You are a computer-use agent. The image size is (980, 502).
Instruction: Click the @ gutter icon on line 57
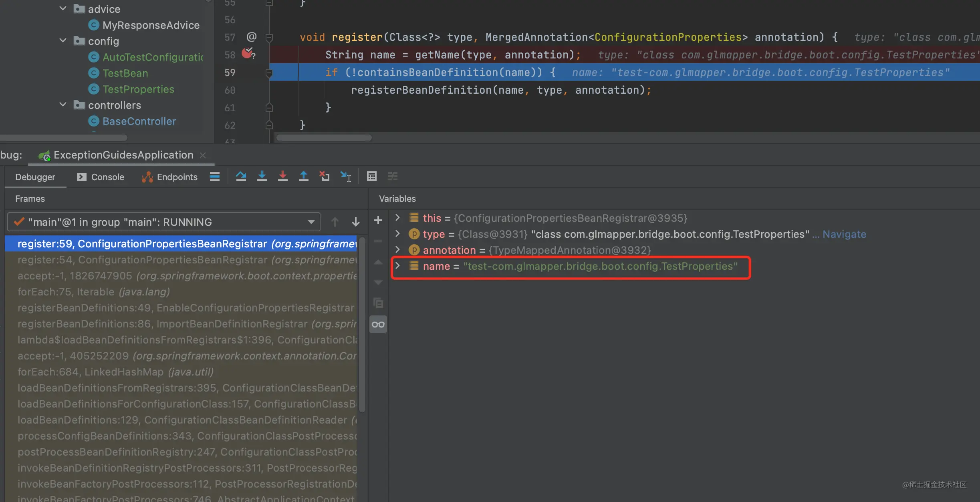(252, 37)
